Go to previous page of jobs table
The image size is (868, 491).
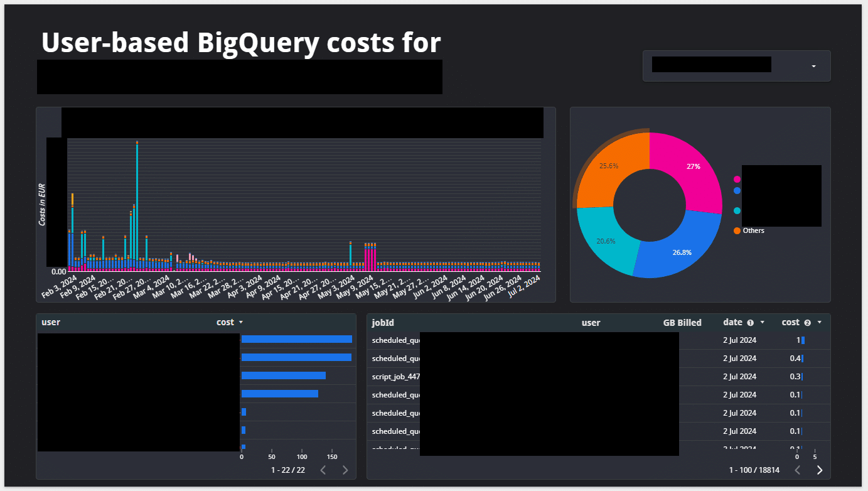(x=798, y=470)
